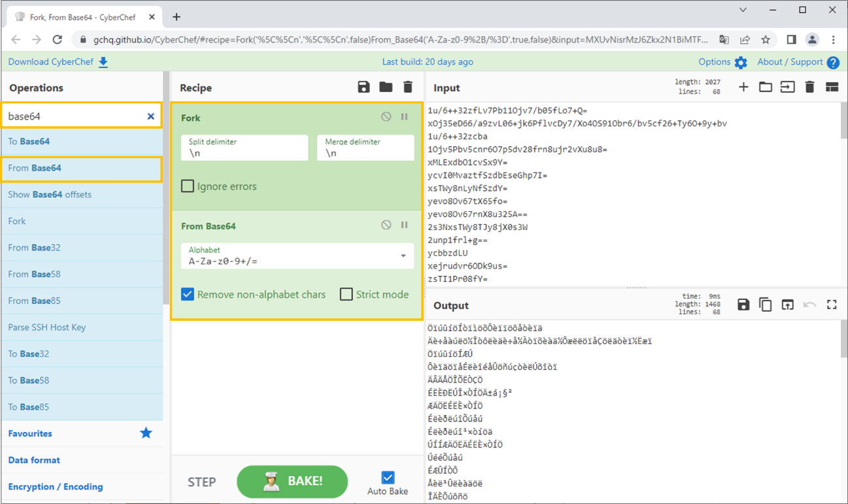Enable the Ignore errors checkbox
Image resolution: width=848 pixels, height=504 pixels.
pyautogui.click(x=188, y=186)
